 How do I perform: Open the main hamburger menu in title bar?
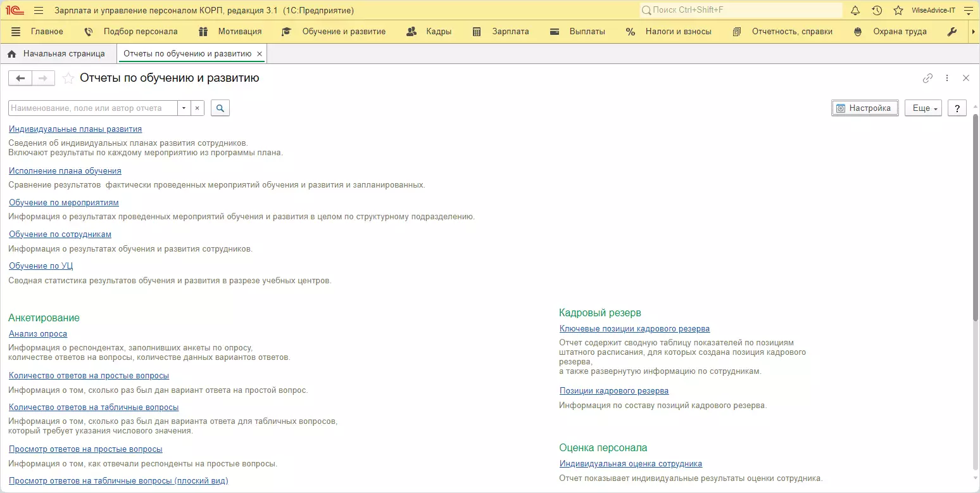tap(39, 10)
